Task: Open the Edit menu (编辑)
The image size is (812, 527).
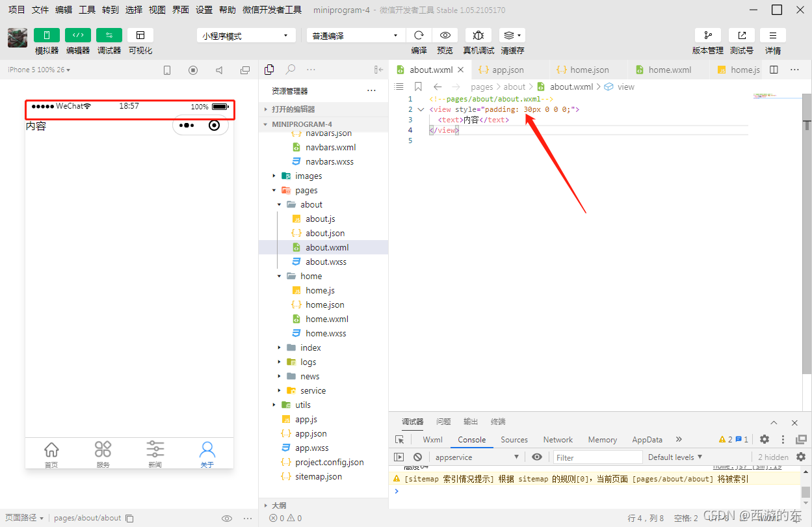Action: pos(64,10)
